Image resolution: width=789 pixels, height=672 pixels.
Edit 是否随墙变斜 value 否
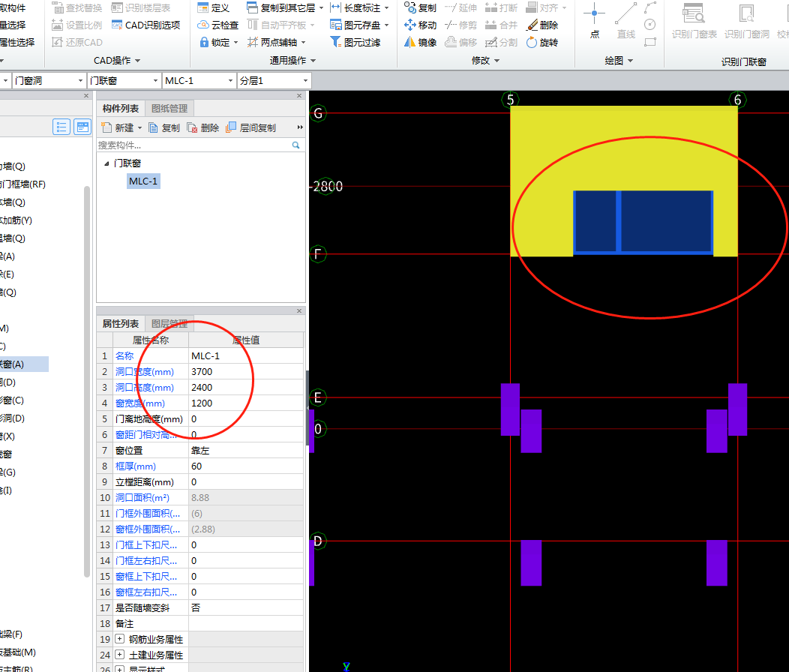246,607
